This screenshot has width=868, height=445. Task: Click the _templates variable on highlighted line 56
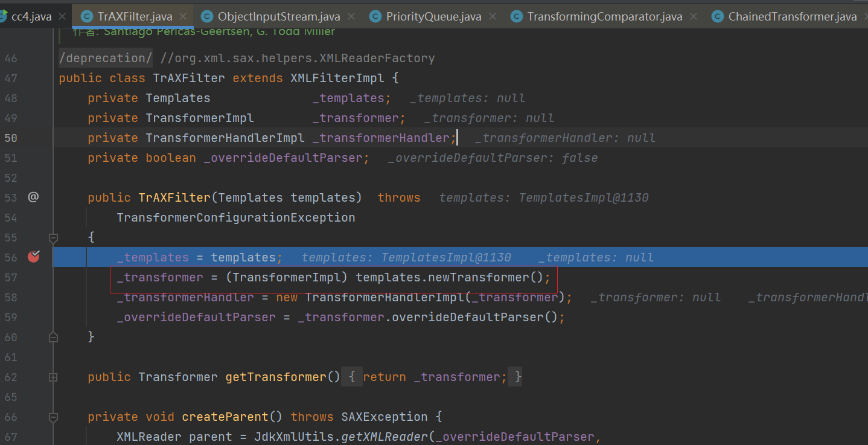point(153,257)
